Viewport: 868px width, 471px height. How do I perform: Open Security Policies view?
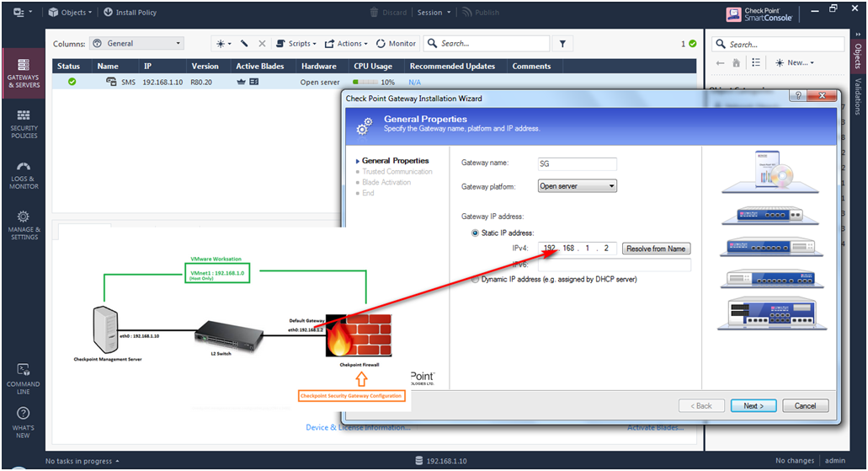(x=24, y=124)
